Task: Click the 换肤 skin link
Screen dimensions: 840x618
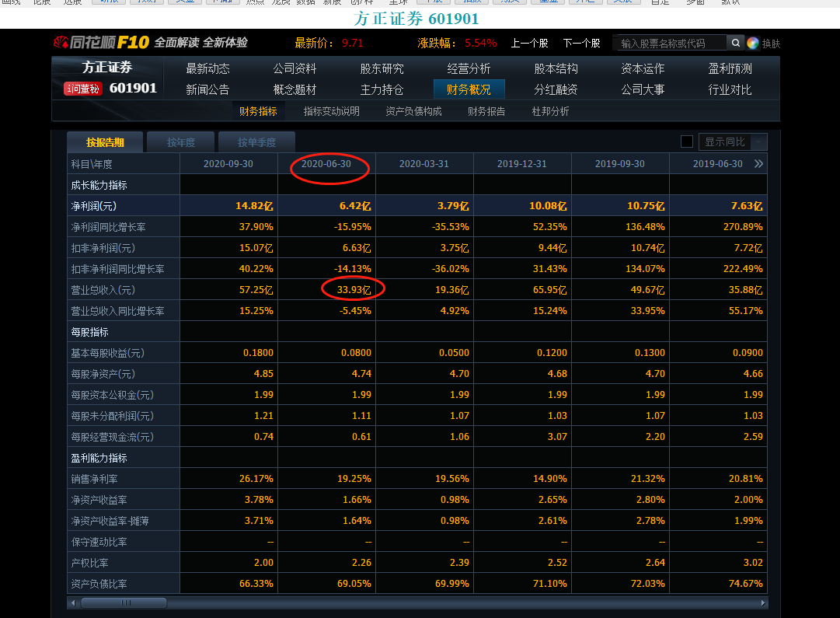Action: (771, 44)
